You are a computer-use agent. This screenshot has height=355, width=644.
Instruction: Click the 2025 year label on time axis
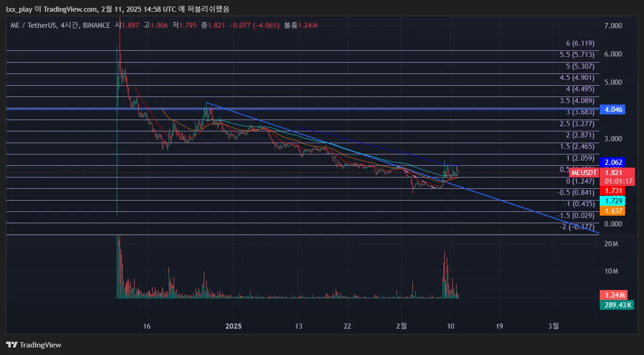coord(233,326)
